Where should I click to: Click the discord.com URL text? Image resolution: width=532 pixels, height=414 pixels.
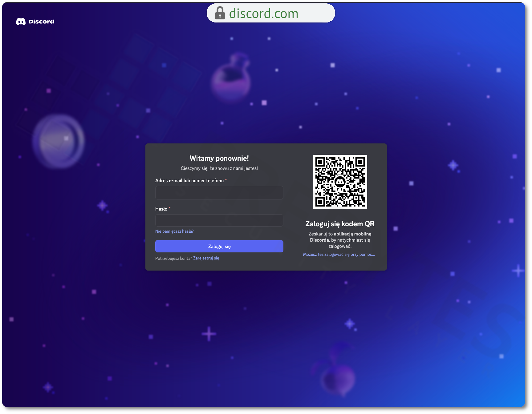pos(263,14)
